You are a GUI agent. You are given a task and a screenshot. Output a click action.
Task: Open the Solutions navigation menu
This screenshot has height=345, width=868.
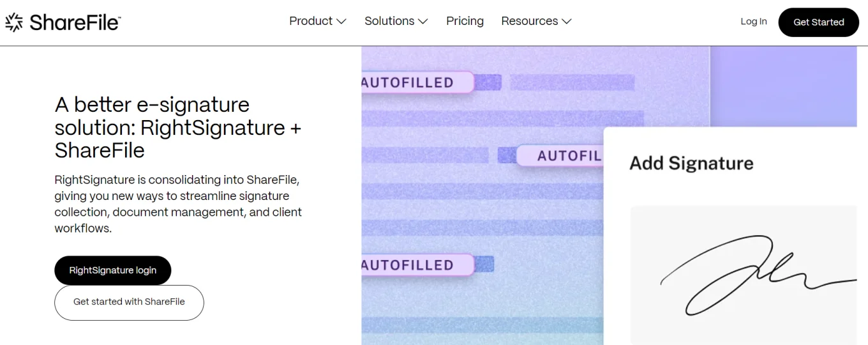click(389, 21)
